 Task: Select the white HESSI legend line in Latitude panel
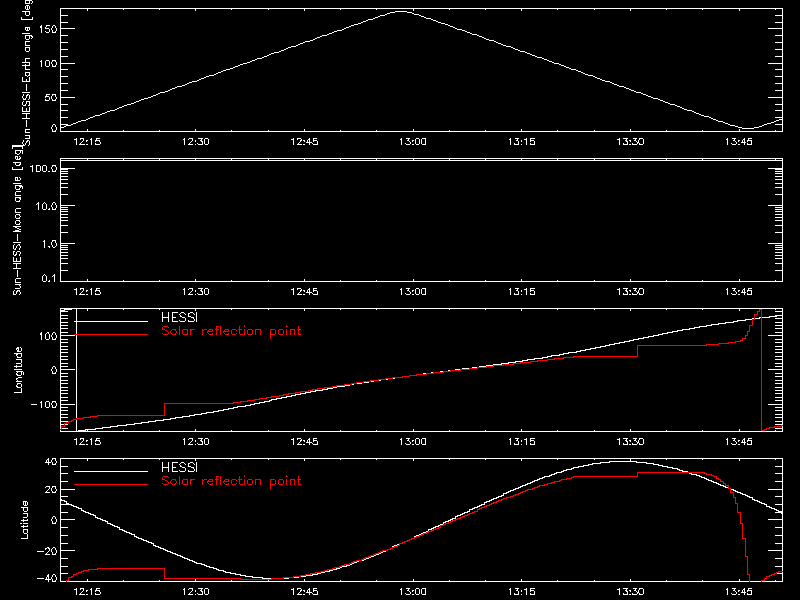(111, 471)
